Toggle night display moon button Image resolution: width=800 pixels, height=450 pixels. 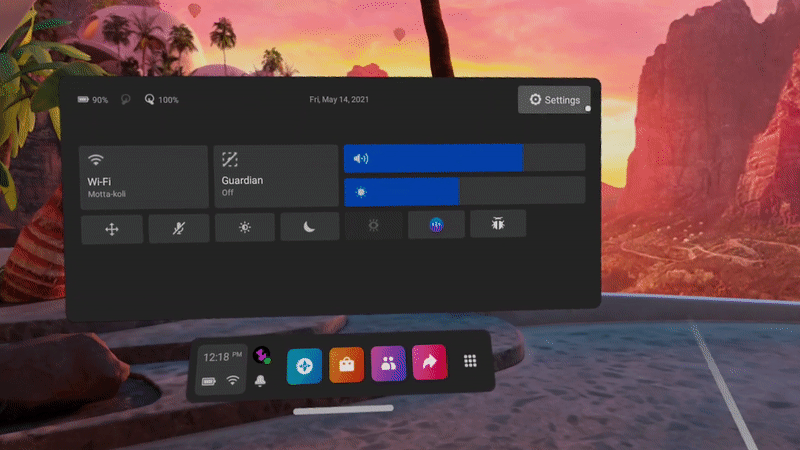[x=310, y=228]
